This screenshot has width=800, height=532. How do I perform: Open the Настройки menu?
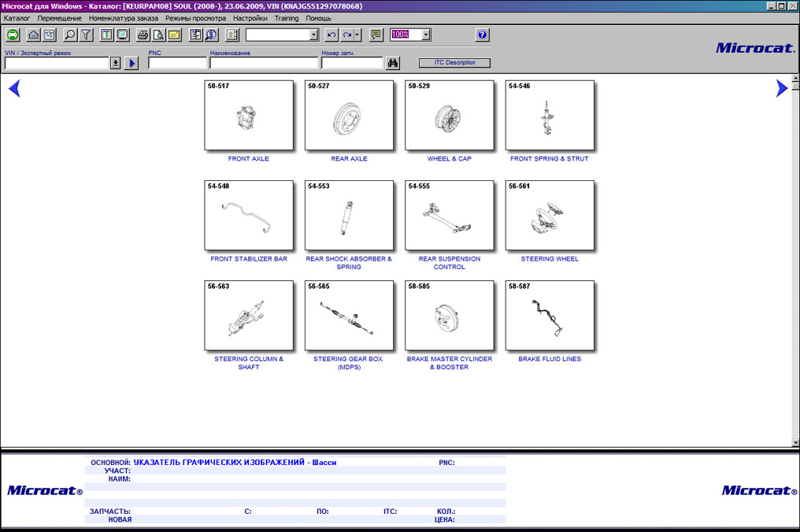click(x=251, y=18)
